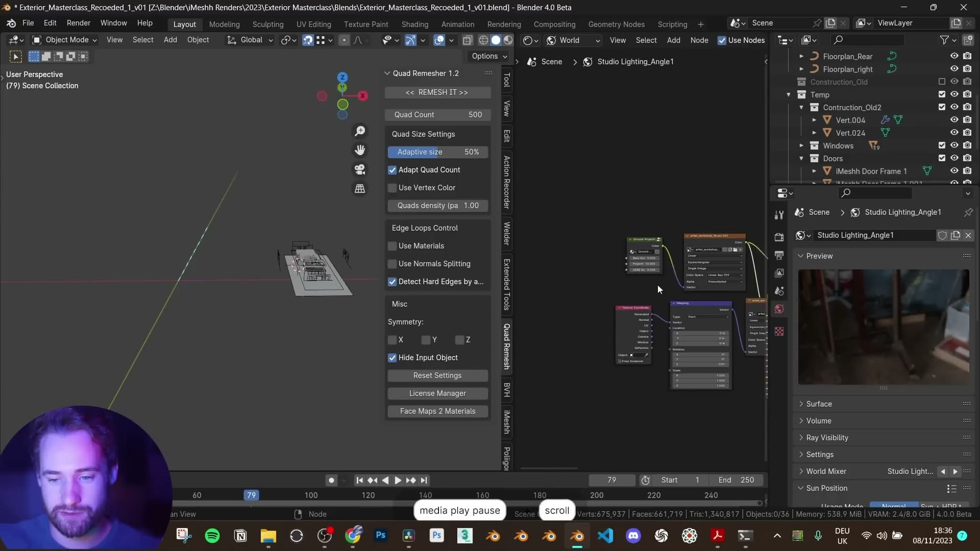Toggle Hide Input Object checkbox
Viewport: 980px width, 551px height.
[x=392, y=358]
